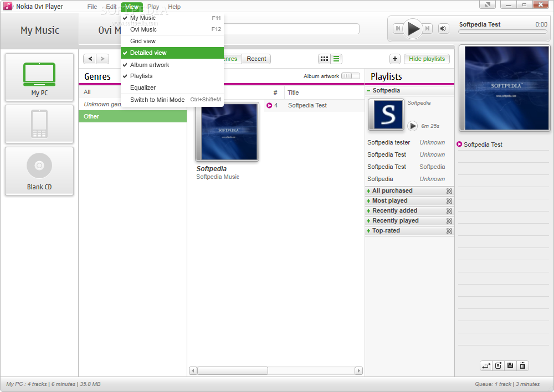This screenshot has width=554, height=392.
Task: Click the Nokia Ovi Player app icon
Action: coord(7,6)
